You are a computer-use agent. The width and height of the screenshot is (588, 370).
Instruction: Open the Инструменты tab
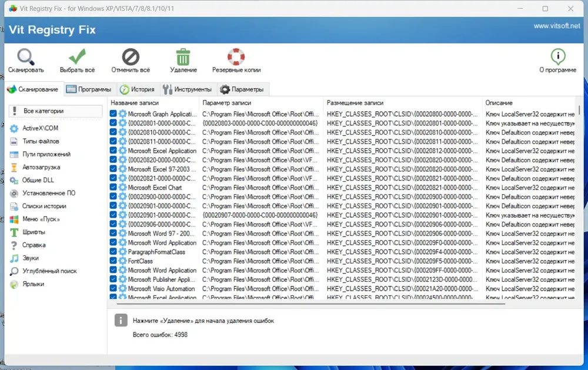[x=187, y=89]
